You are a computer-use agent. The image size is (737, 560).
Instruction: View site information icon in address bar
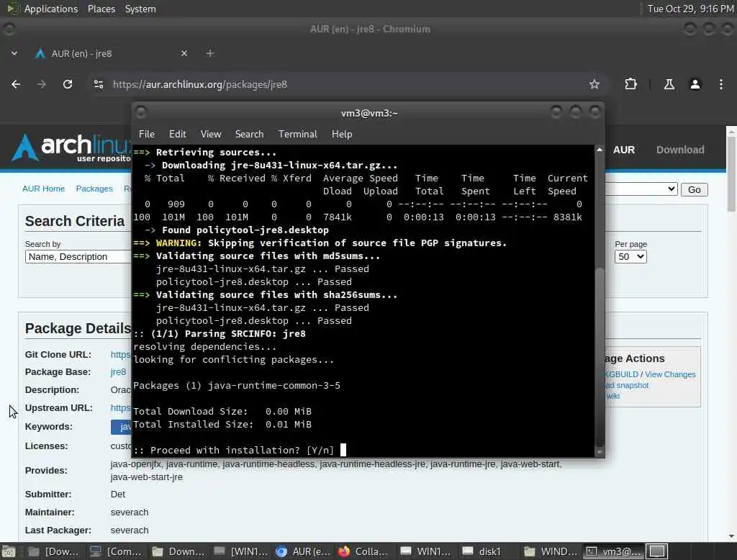[x=98, y=84]
